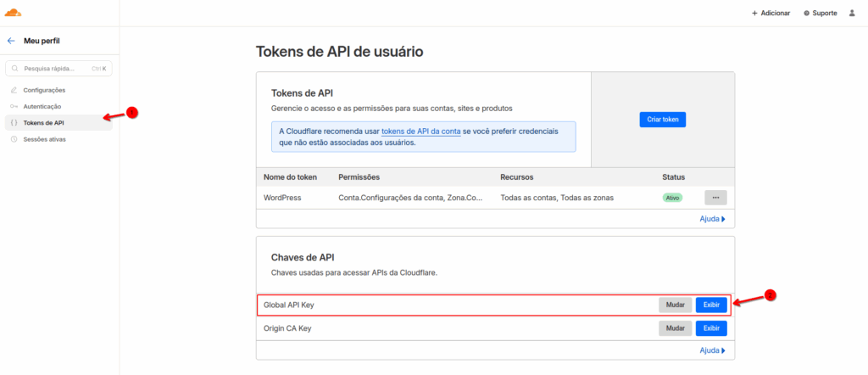Screen dimensions: 868x375
Task: Open Autenticação in the sidebar
Action: tap(42, 106)
